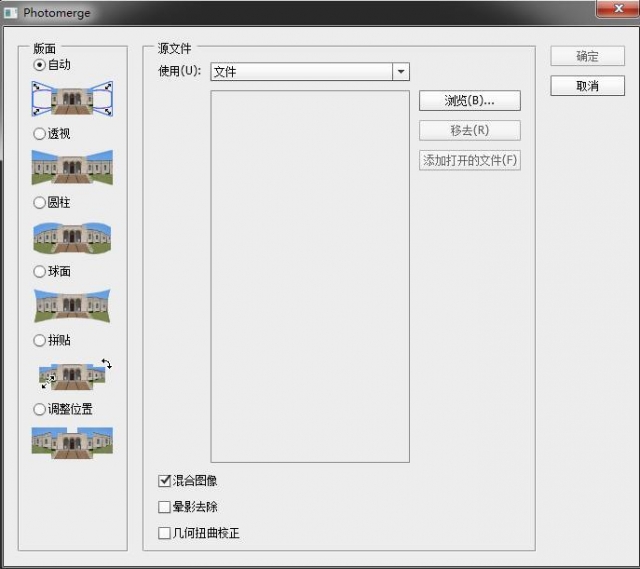640x569 pixels.
Task: Confirm with the 确定 button
Action: (587, 56)
